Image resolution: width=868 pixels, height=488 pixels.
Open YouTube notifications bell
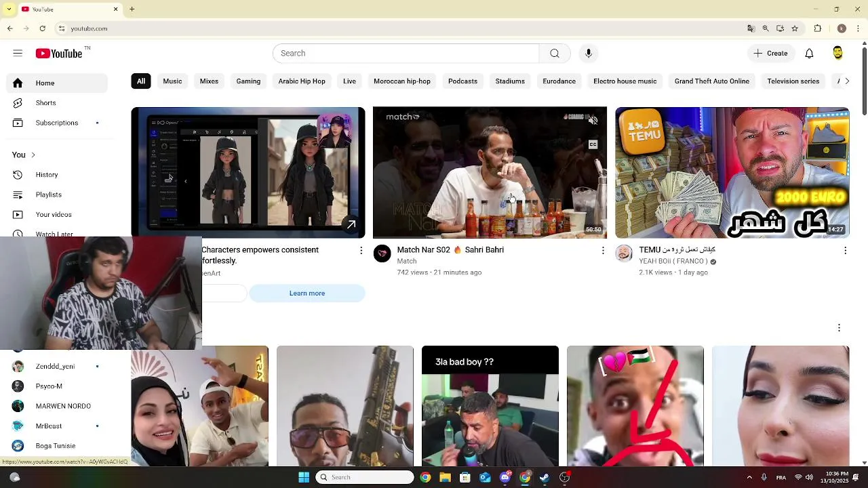coord(809,54)
